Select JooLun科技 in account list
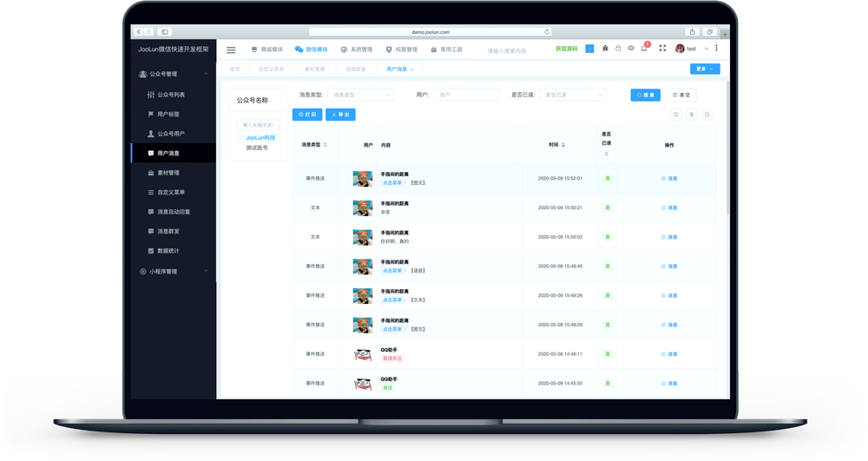 pos(260,138)
